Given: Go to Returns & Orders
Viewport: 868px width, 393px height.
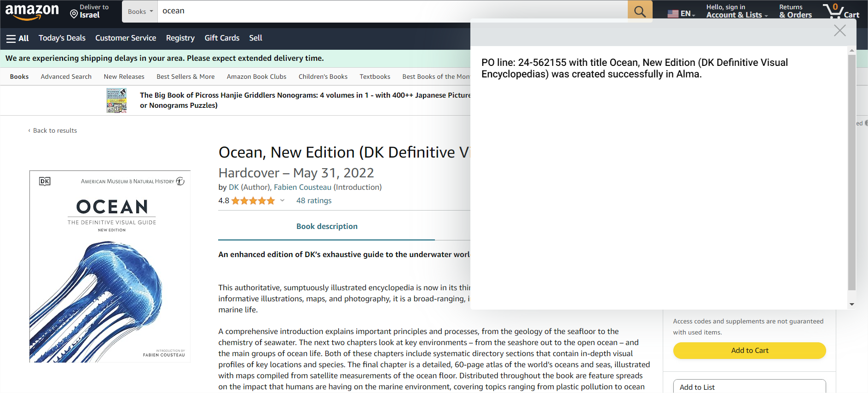Looking at the screenshot, I should pyautogui.click(x=795, y=11).
